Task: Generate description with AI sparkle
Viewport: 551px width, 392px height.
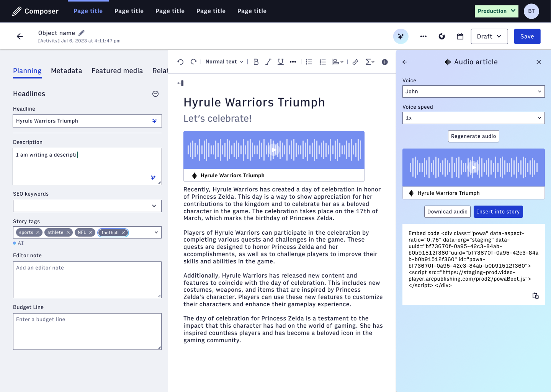Action: (153, 178)
